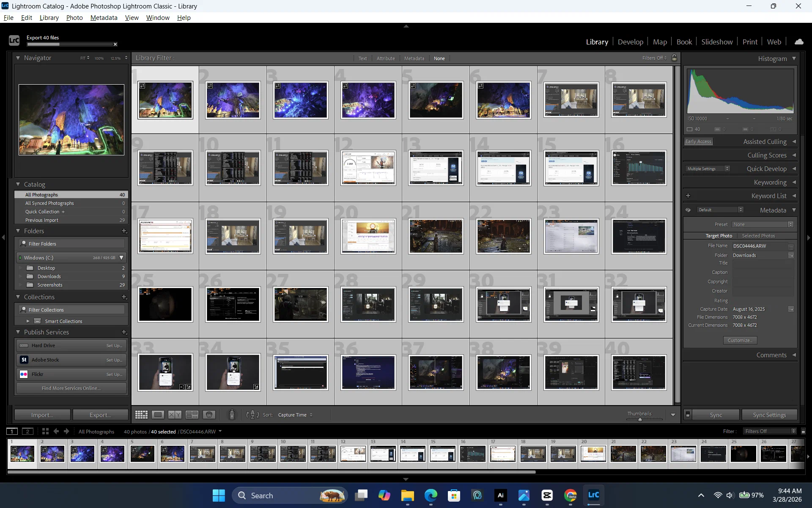Enable the Text library filter
This screenshot has width=812, height=508.
coord(362,58)
